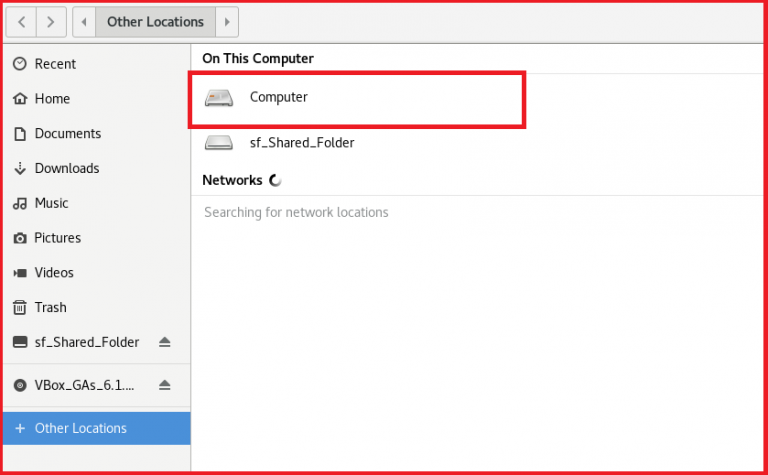This screenshot has height=475, width=768.
Task: Click the Music note icon
Action: (20, 203)
